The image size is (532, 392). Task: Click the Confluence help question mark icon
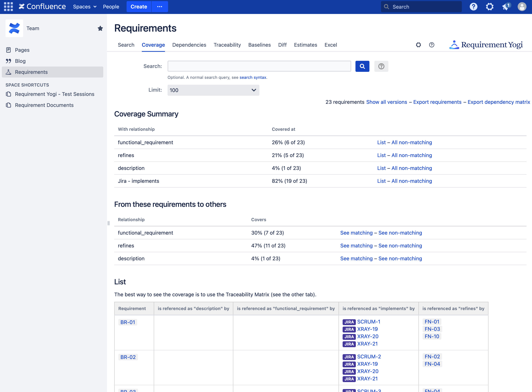click(x=473, y=7)
